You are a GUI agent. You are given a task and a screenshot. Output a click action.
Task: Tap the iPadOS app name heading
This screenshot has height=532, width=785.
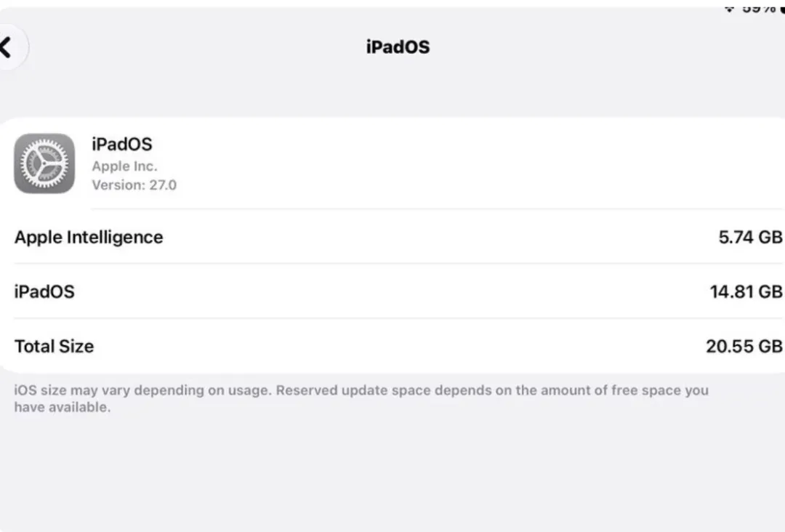pos(121,144)
